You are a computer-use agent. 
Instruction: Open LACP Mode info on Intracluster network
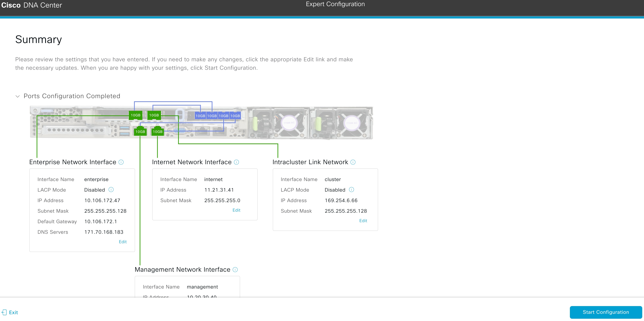[351, 190]
